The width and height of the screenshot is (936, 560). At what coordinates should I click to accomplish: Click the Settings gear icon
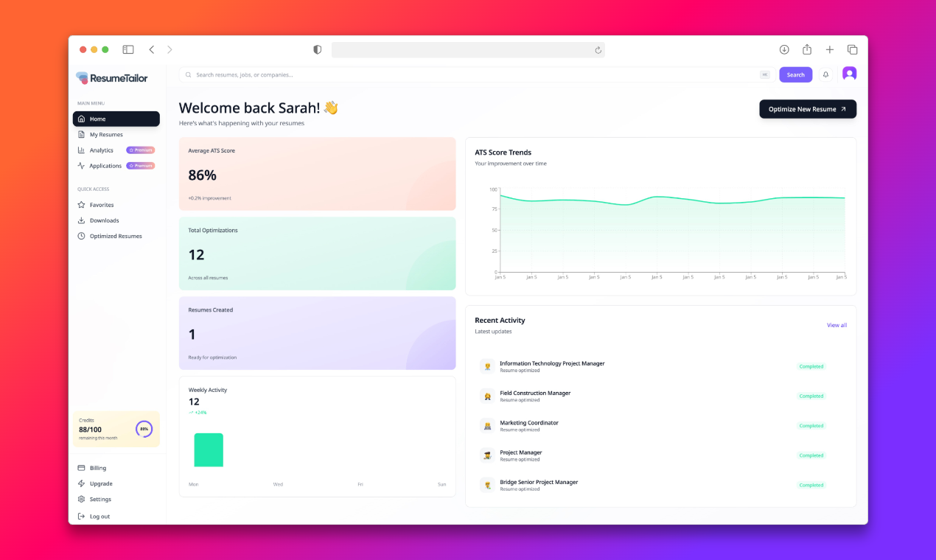click(x=82, y=499)
